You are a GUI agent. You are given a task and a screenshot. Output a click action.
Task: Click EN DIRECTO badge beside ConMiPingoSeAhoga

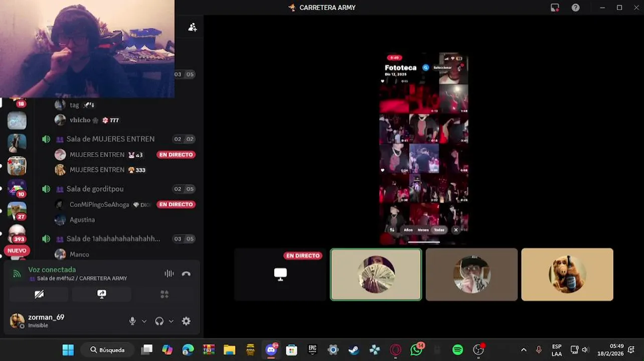click(x=176, y=205)
